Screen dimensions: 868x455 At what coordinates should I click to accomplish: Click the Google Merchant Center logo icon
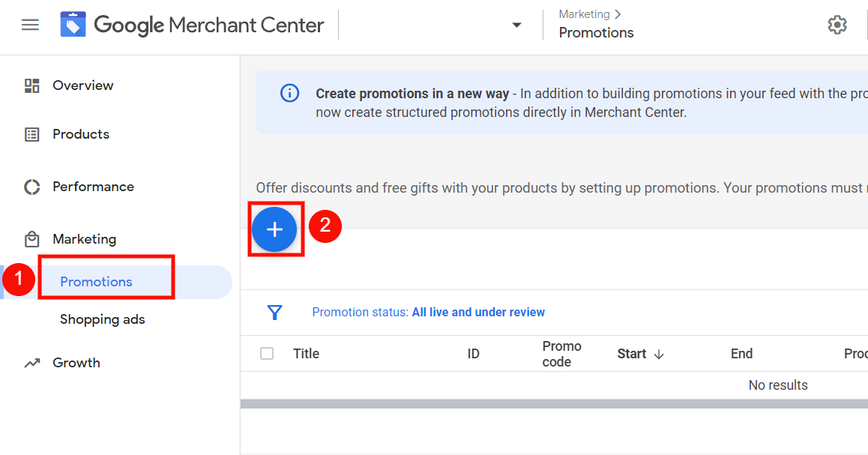click(73, 24)
